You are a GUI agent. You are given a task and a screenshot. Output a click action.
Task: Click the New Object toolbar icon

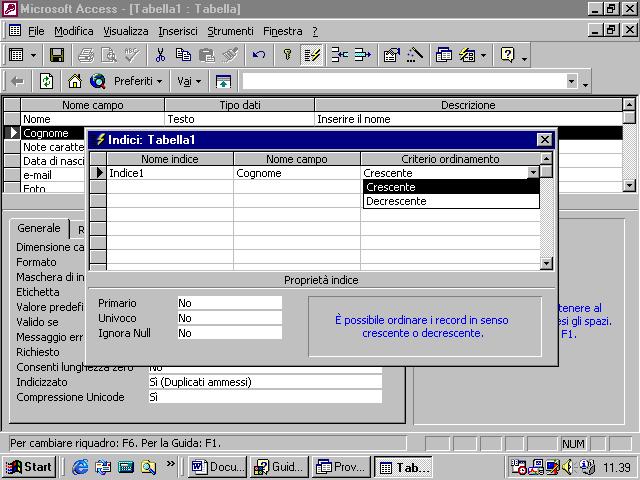coord(467,55)
